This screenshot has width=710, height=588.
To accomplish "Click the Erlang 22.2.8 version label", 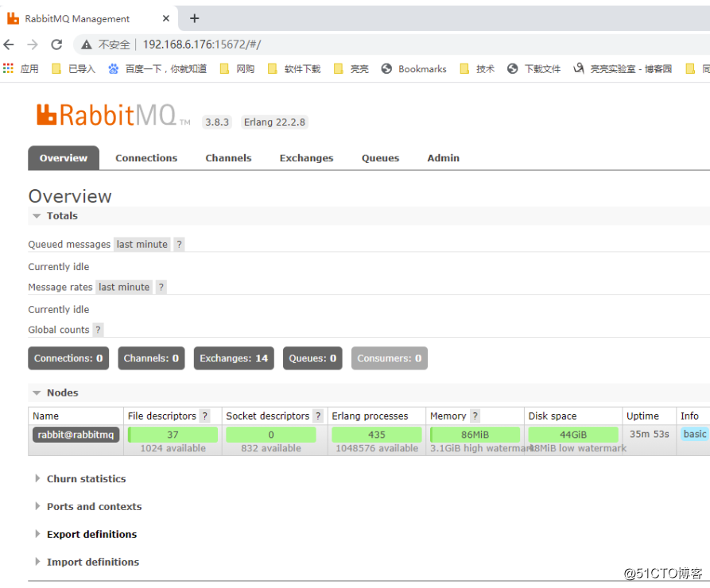I will tap(274, 122).
